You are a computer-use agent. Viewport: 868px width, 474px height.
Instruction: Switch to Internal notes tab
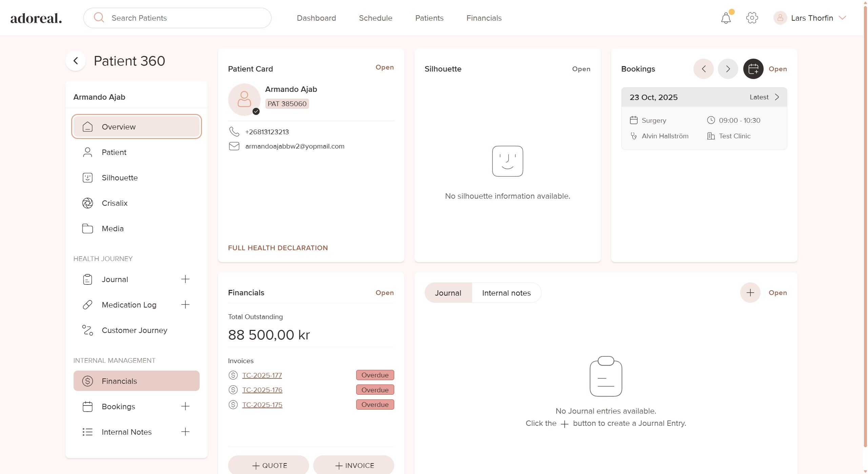coord(506,293)
